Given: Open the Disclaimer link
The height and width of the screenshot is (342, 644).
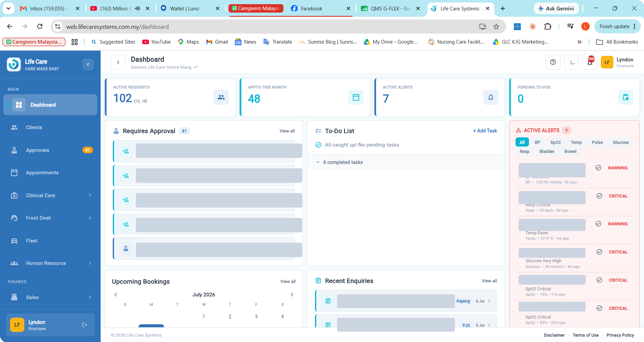Looking at the screenshot, I should [x=554, y=335].
